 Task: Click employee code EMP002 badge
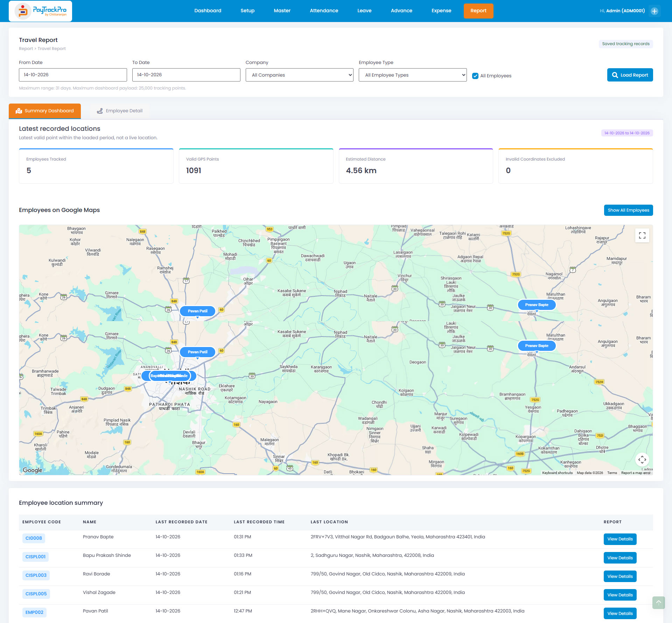[34, 613]
